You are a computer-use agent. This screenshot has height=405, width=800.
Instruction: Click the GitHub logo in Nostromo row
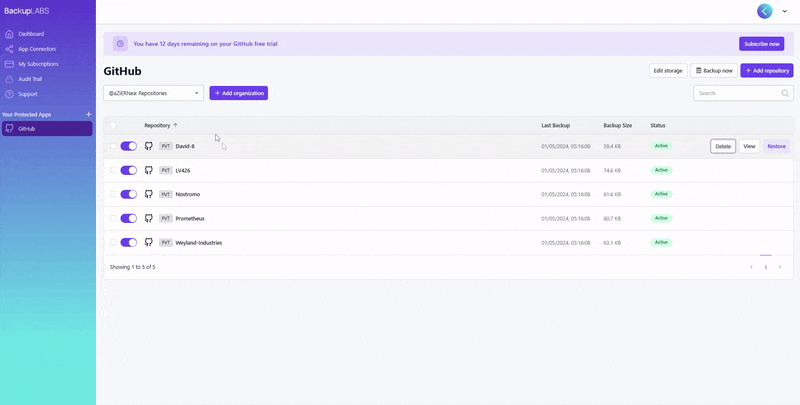click(x=148, y=194)
